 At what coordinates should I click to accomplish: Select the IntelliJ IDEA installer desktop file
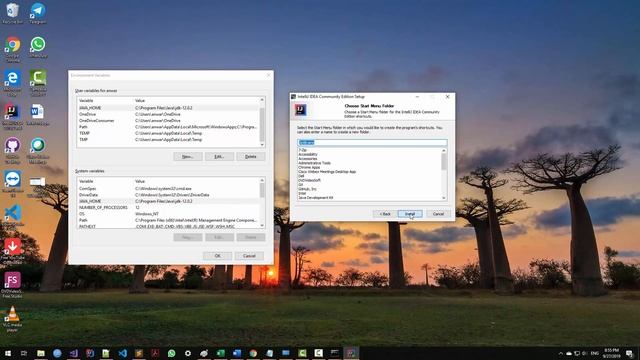coord(12,117)
